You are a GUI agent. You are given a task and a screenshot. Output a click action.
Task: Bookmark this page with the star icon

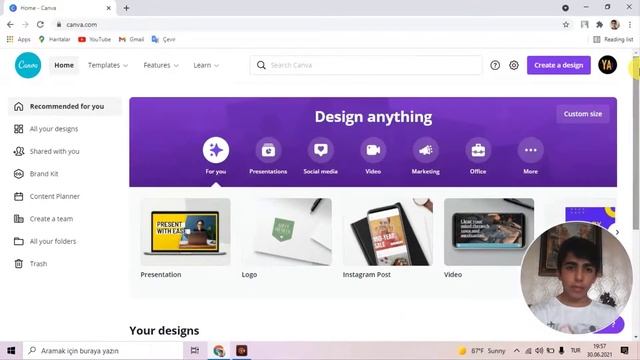pos(566,24)
